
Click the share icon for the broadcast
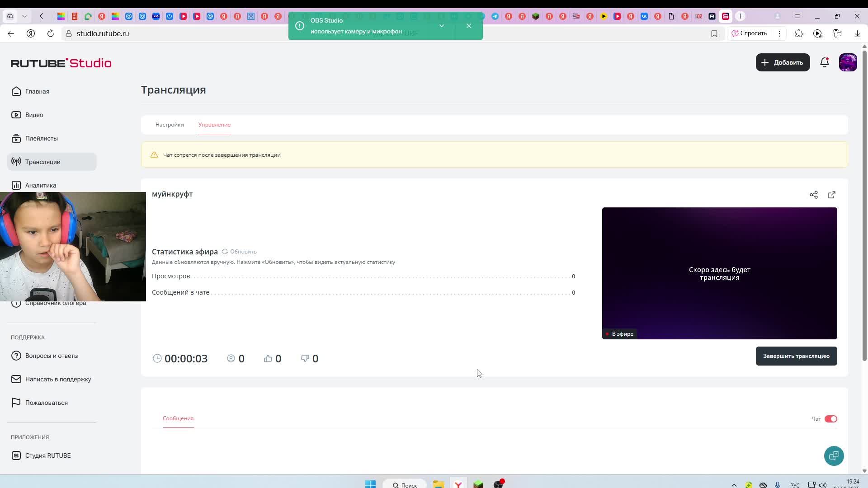coord(814,195)
